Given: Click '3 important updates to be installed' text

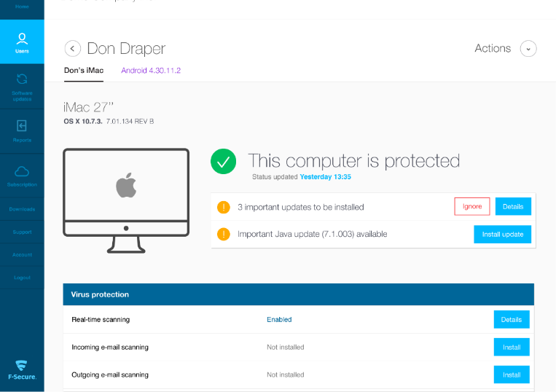Looking at the screenshot, I should [301, 207].
